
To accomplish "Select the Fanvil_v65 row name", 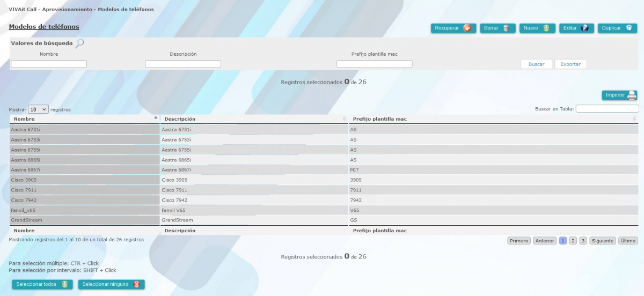I will tap(84, 210).
